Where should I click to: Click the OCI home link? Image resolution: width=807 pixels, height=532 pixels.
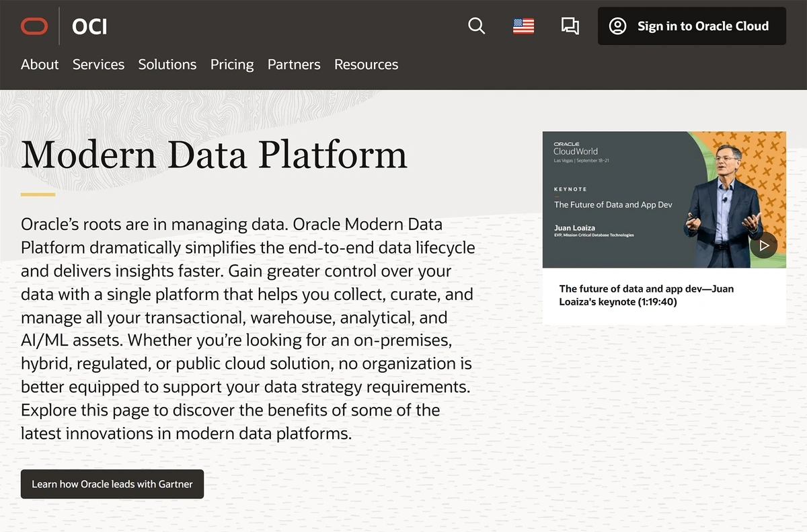(x=89, y=27)
